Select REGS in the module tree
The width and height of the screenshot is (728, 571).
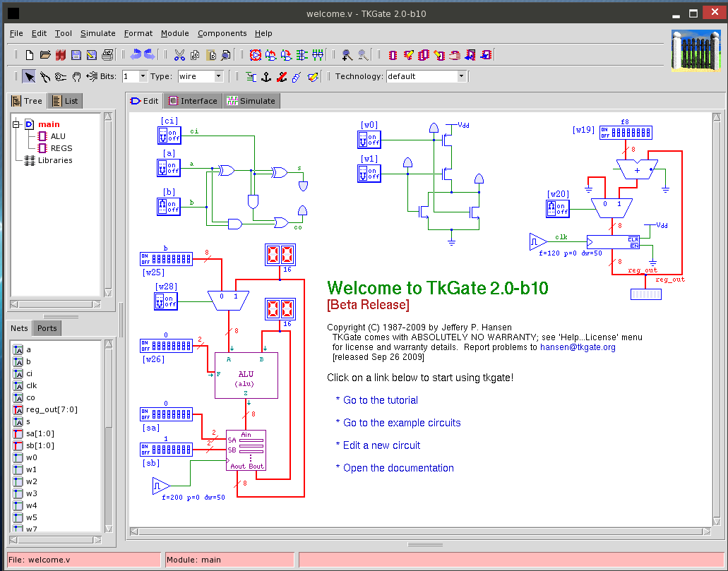tap(61, 148)
